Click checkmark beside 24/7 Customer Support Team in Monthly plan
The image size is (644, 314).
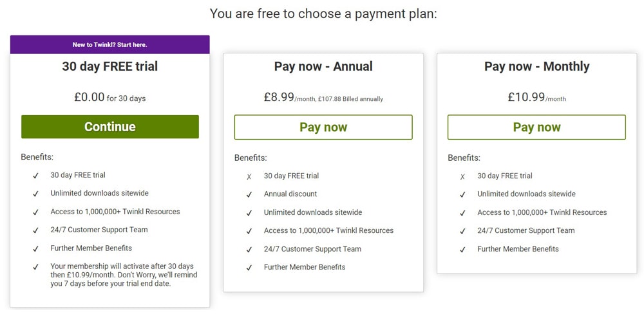(x=462, y=231)
